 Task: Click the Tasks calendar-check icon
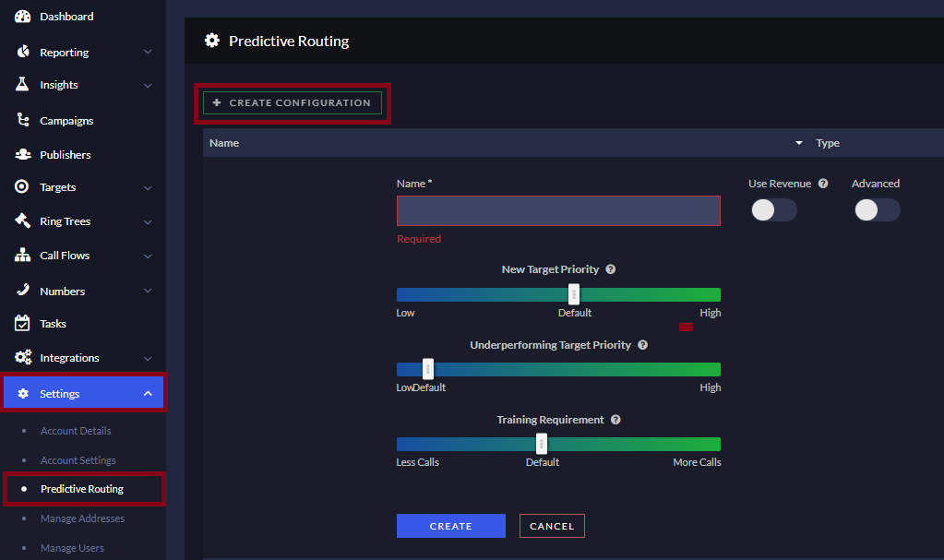pos(23,324)
